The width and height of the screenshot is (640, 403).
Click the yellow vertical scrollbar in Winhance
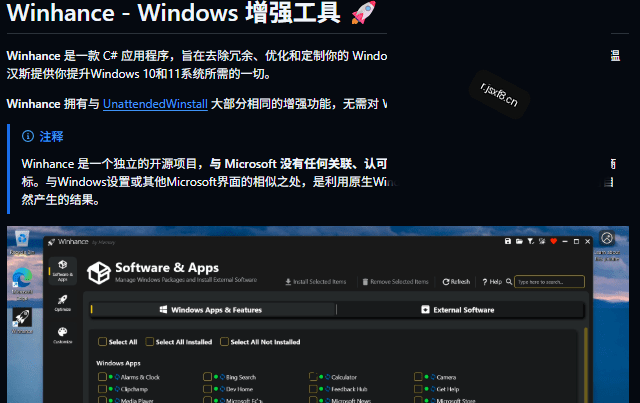pos(586,363)
